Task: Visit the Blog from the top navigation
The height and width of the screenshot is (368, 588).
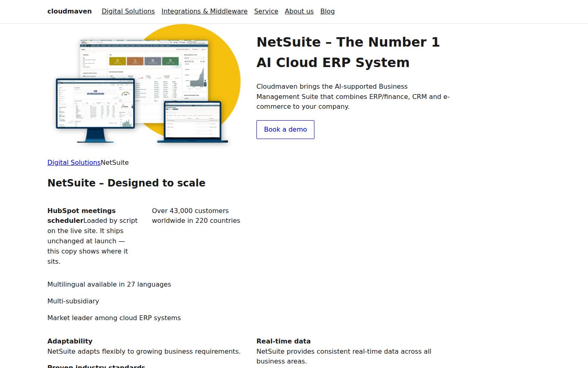Action: pos(327,11)
